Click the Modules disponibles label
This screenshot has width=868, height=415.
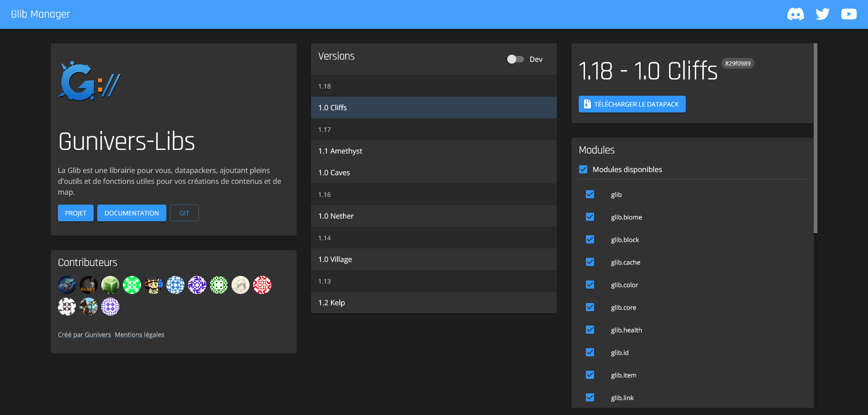point(627,169)
